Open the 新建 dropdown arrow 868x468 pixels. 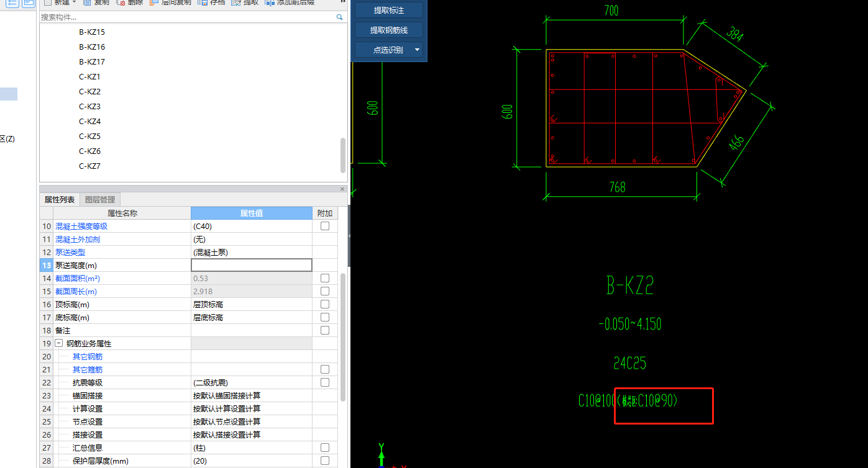74,2
